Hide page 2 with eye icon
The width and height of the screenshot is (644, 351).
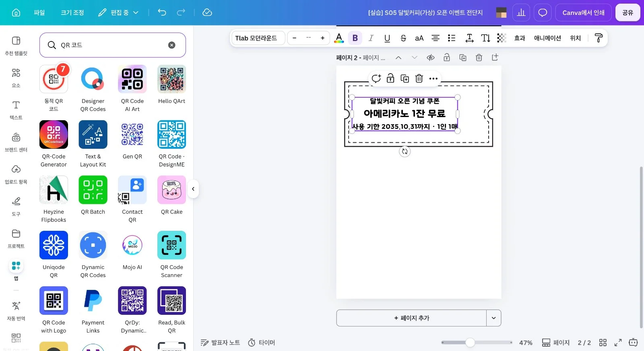coord(431,57)
